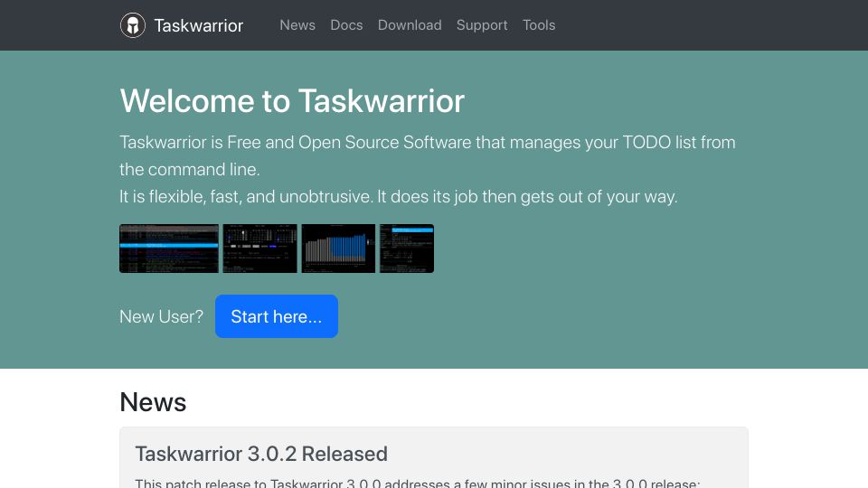Image resolution: width=868 pixels, height=488 pixels.
Task: Click the News section heading
Action: click(153, 402)
